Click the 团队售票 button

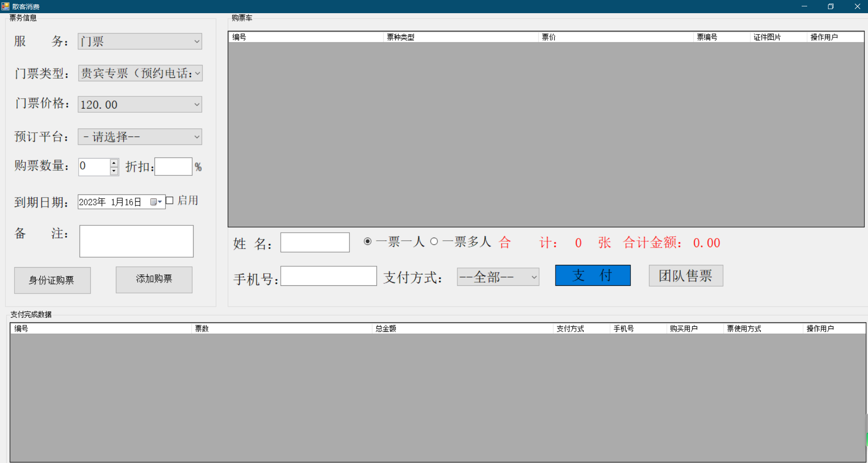point(686,276)
